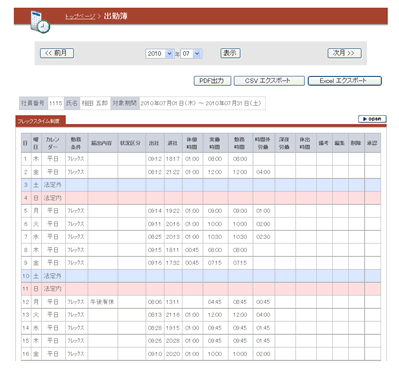
Task: Click the 午後有休 entry on day 12
Action: click(102, 302)
